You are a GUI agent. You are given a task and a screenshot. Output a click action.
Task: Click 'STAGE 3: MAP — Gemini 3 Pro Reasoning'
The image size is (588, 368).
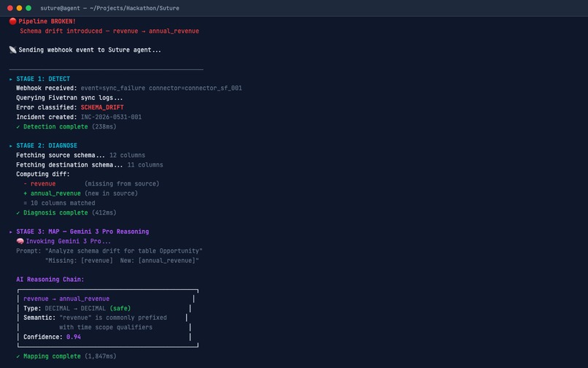pyautogui.click(x=82, y=231)
